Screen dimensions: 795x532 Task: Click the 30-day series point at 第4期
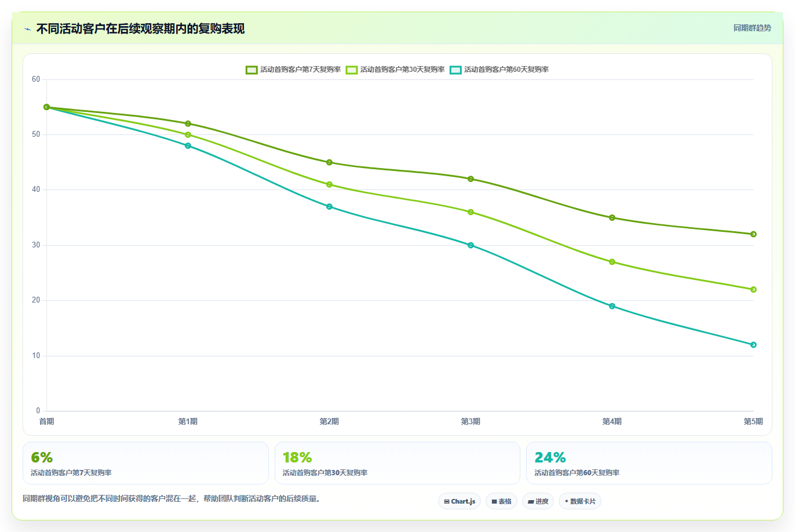[612, 262]
